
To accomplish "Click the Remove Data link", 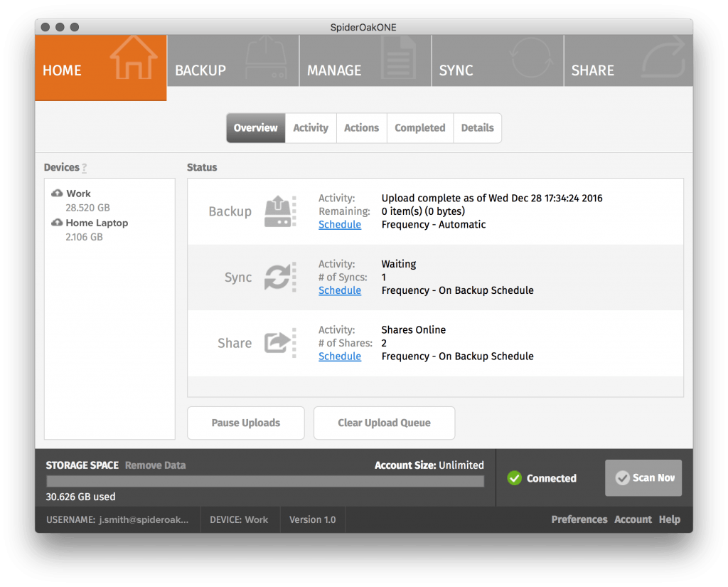I will click(155, 465).
